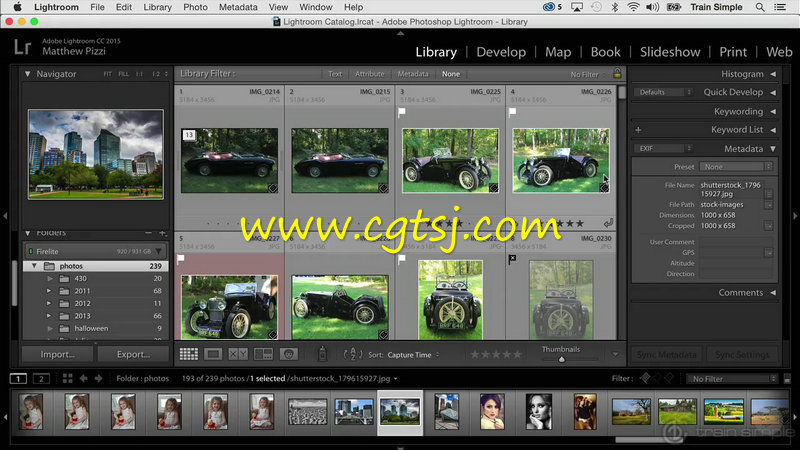Open Survey view icon
The width and height of the screenshot is (800, 450).
tap(263, 354)
